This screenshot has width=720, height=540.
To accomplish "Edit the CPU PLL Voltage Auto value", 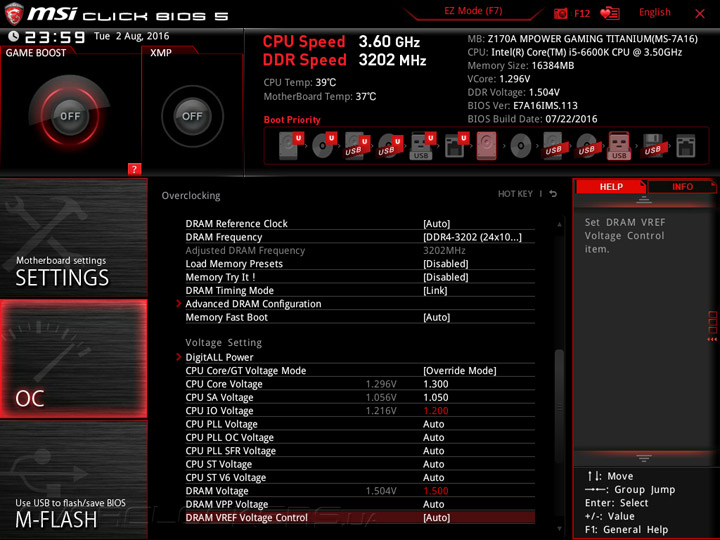I will click(x=433, y=424).
